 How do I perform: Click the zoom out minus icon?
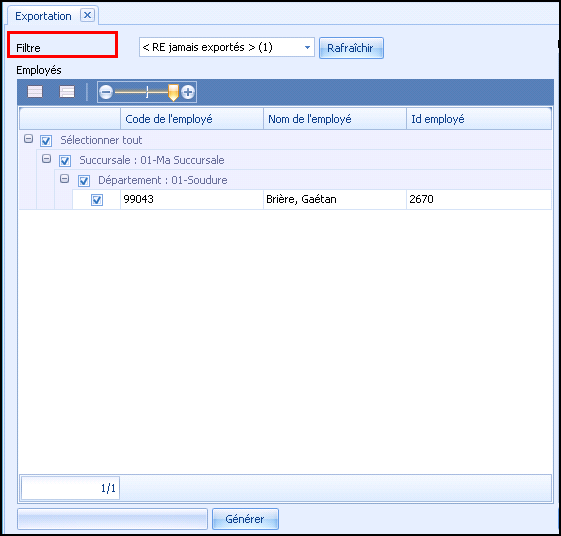[x=106, y=92]
